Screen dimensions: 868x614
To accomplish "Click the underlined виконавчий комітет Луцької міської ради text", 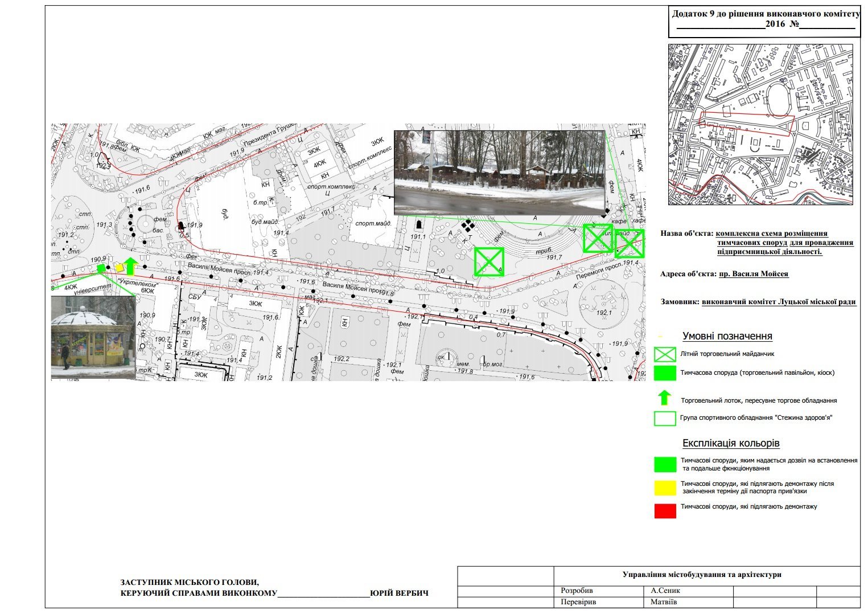I will 779,302.
